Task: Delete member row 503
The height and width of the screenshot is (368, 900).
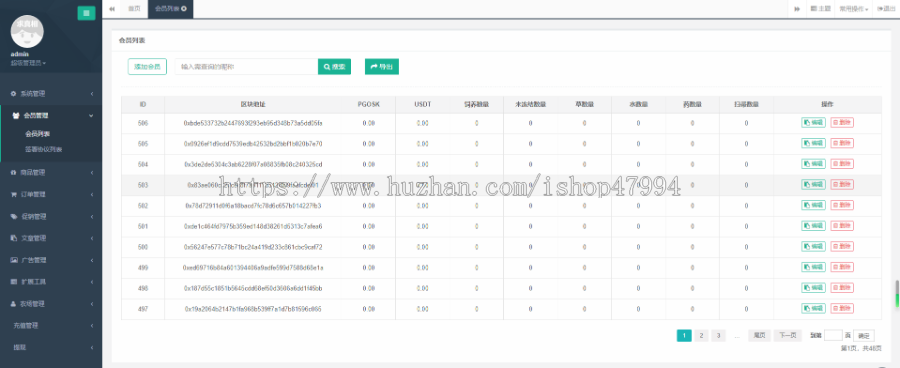Action: click(x=842, y=184)
